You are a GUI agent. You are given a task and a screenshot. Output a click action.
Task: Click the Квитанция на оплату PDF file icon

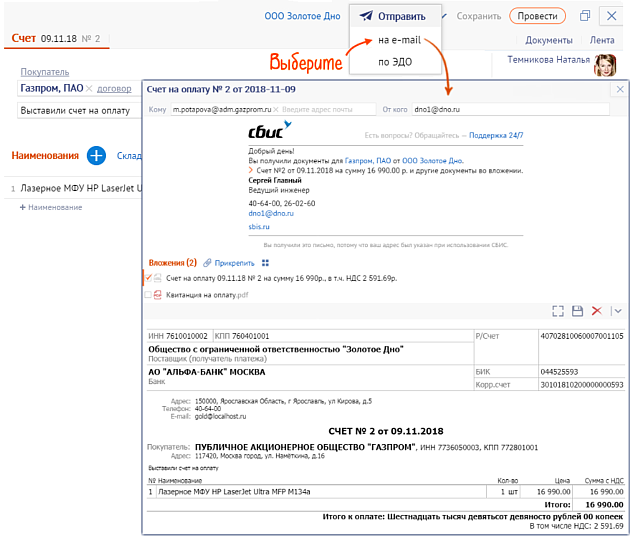pyautogui.click(x=158, y=295)
